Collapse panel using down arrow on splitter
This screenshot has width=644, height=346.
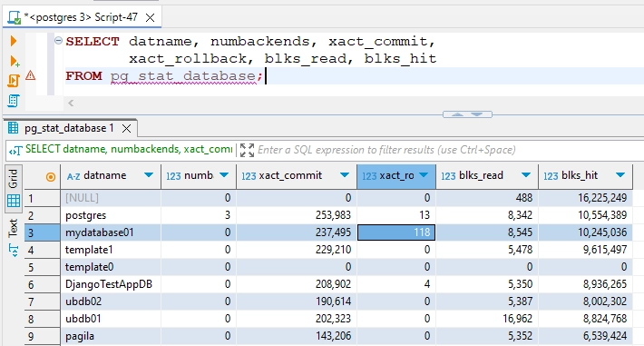[476, 114]
